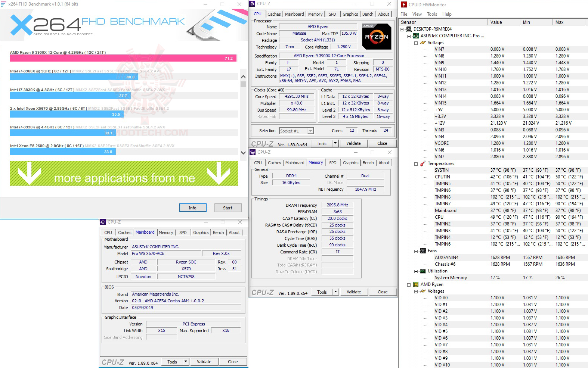Collapse the ASUSTeK COMPUTER INC node
This screenshot has width=588, height=368.
[x=409, y=36]
